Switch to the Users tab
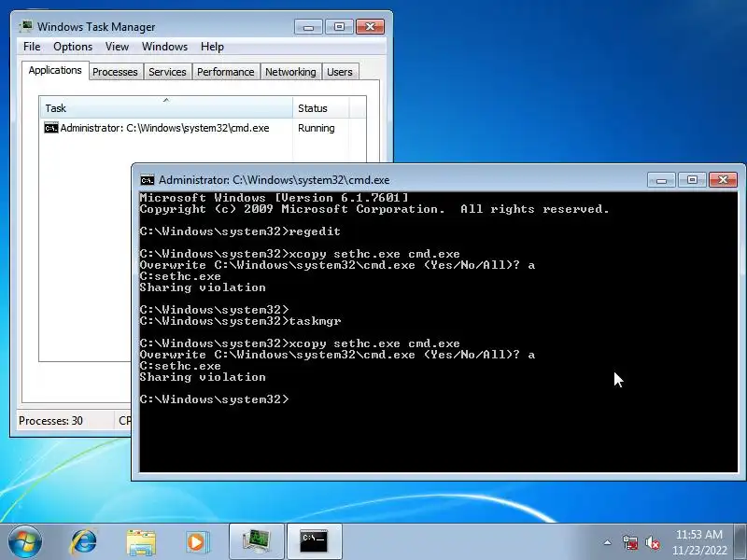This screenshot has width=747, height=560. point(340,72)
